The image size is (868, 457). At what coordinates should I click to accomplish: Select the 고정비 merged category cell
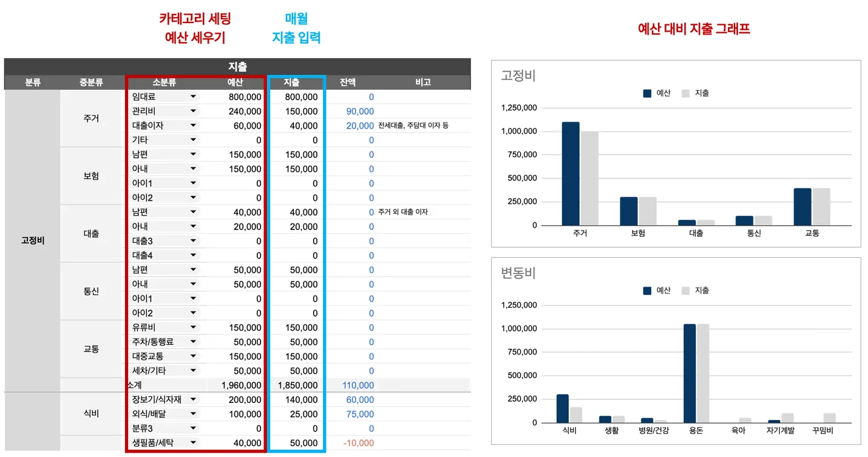(32, 240)
